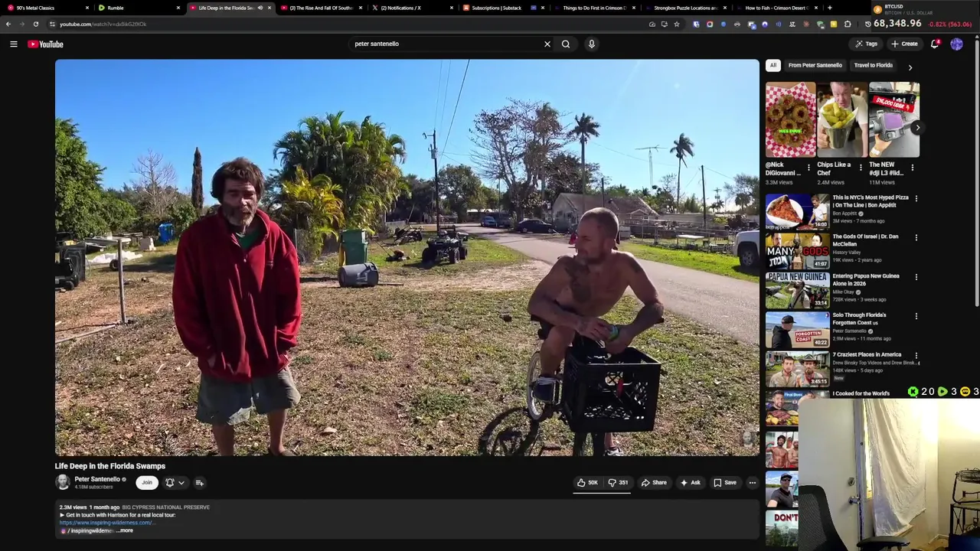The height and width of the screenshot is (551, 980).
Task: Share the video via the Share button
Action: 654,483
